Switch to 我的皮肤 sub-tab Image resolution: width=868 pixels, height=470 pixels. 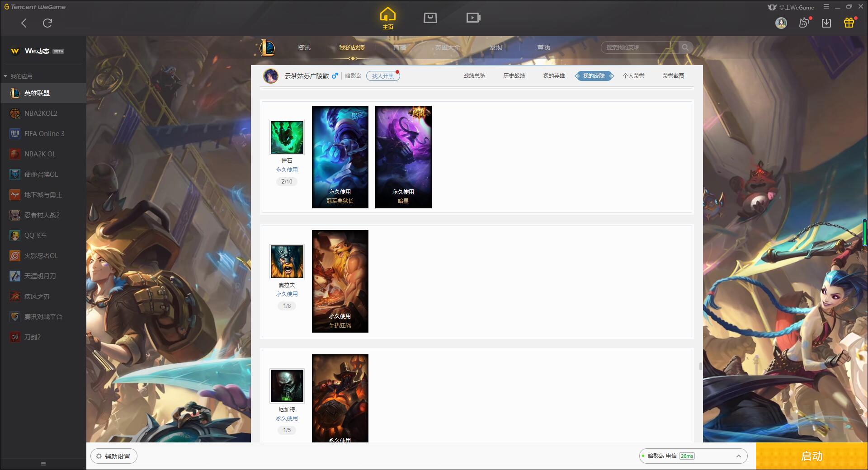click(x=594, y=76)
